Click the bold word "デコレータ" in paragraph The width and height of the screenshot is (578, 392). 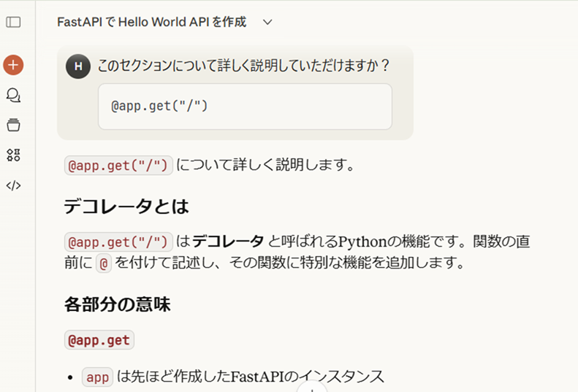(228, 242)
